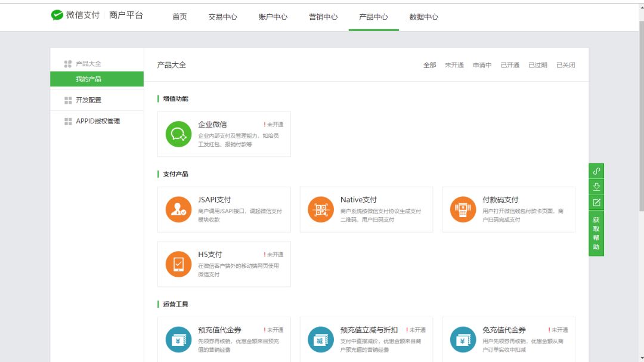Click the 增值功能 section heading

click(x=175, y=98)
